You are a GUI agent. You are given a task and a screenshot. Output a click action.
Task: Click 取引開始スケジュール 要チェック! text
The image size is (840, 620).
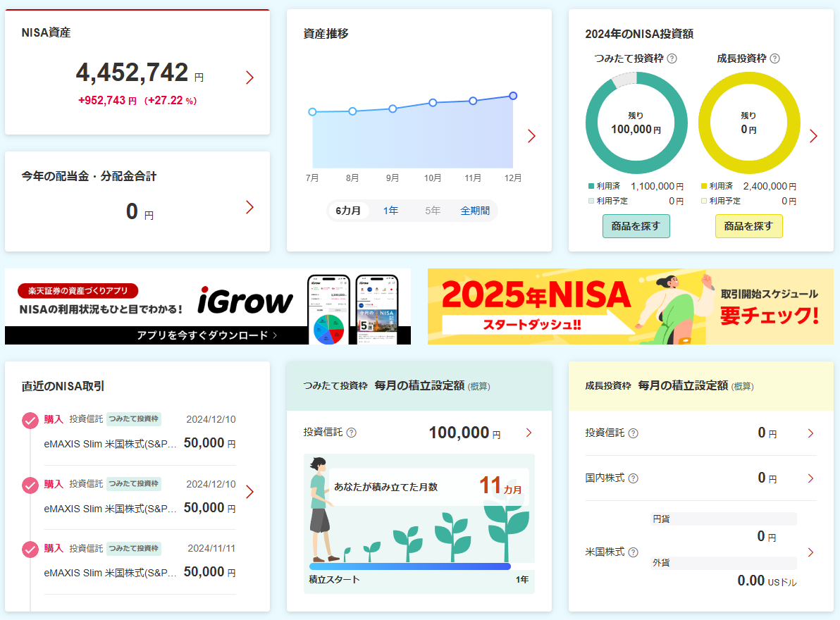770,307
